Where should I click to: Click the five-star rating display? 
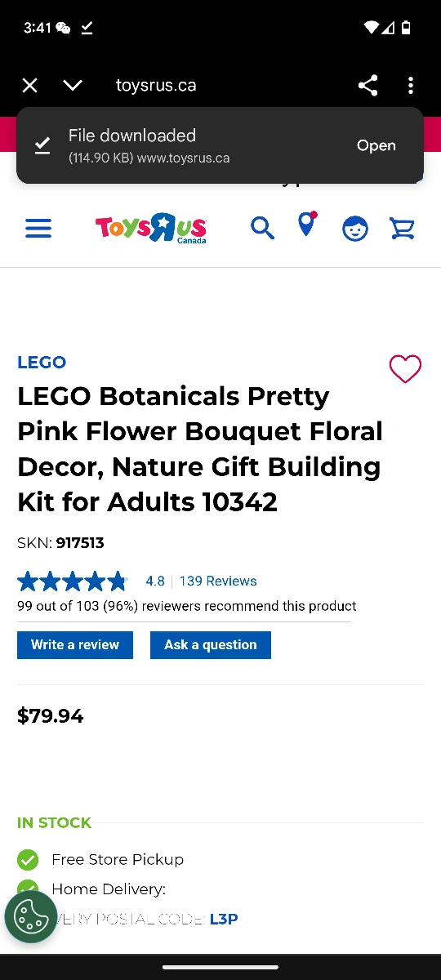pos(73,581)
